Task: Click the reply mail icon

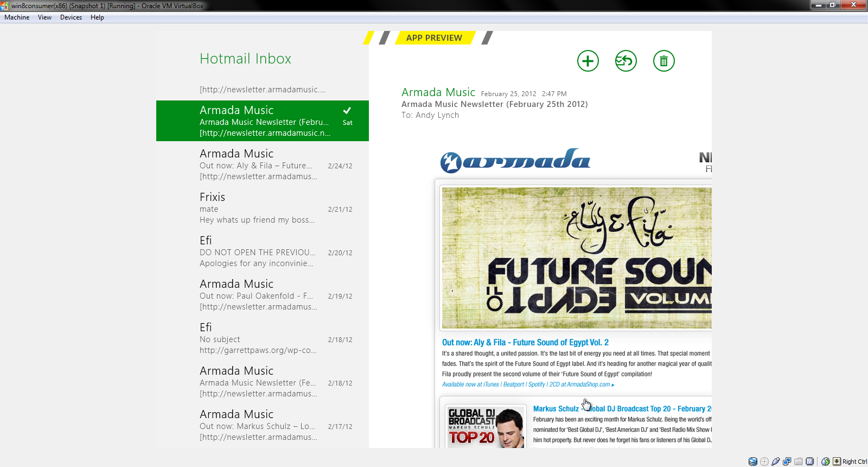Action: (x=626, y=61)
